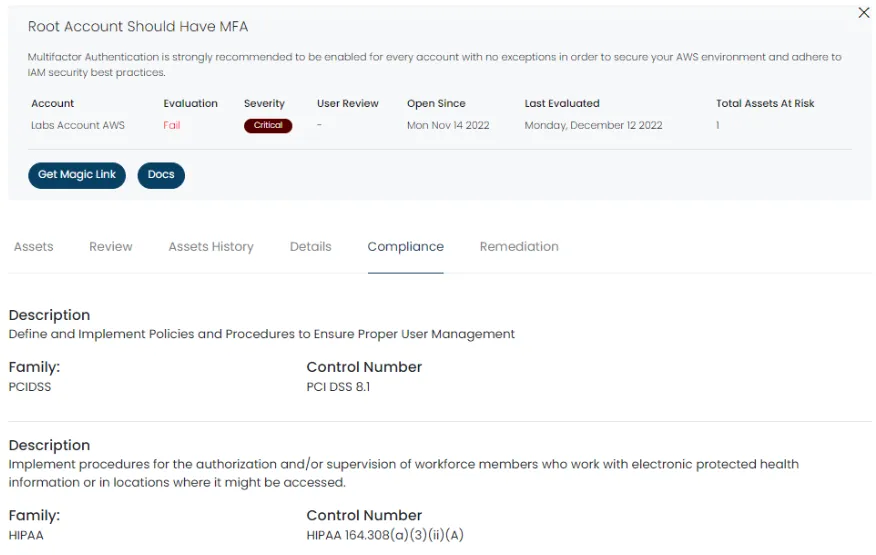
Task: Open the Remediation tab
Action: coord(519,247)
